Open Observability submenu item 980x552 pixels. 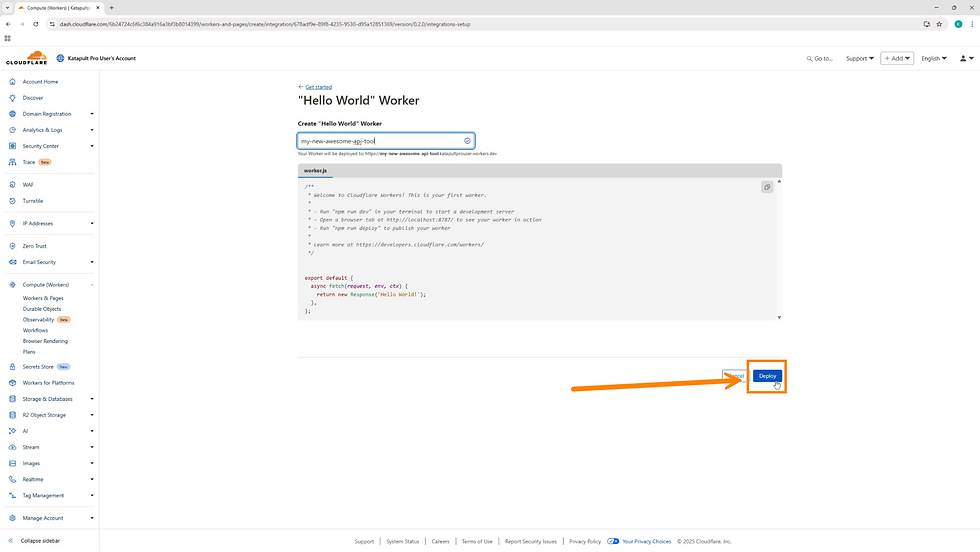tap(38, 320)
